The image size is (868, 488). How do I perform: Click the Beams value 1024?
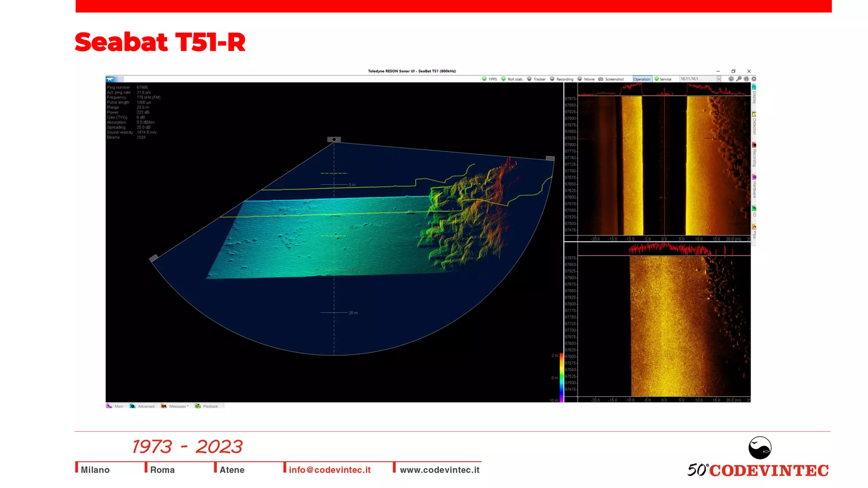tap(141, 137)
